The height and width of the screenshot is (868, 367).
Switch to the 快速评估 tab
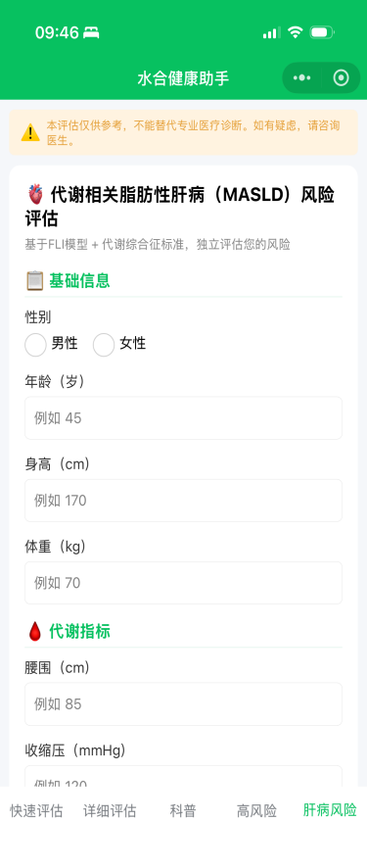tap(36, 811)
